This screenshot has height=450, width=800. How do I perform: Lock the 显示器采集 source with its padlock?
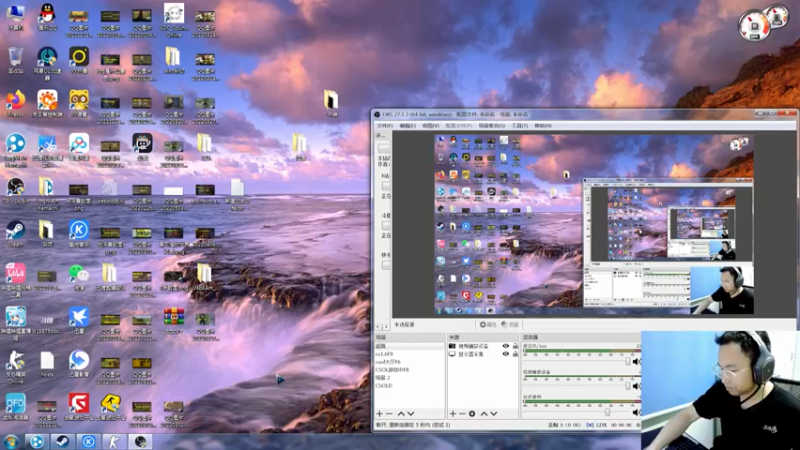[515, 354]
